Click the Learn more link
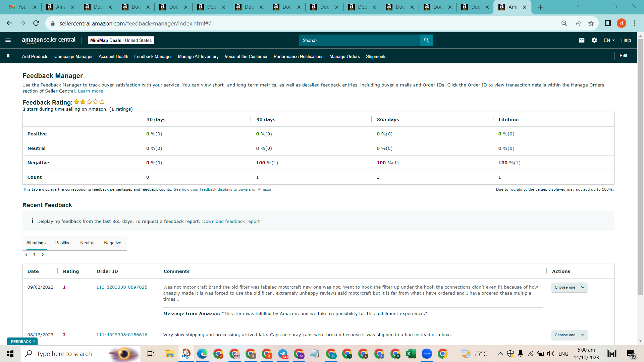The image size is (644, 362). (x=91, y=91)
